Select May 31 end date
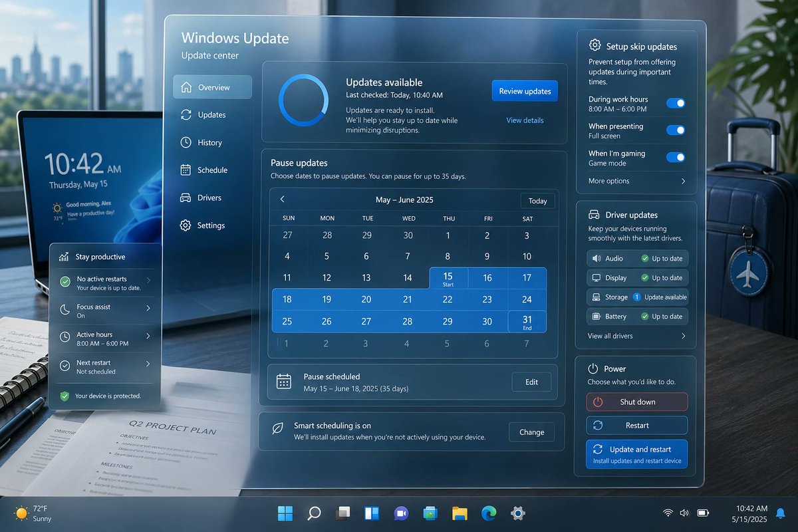Screen dimensions: 798x532 [x=527, y=322]
